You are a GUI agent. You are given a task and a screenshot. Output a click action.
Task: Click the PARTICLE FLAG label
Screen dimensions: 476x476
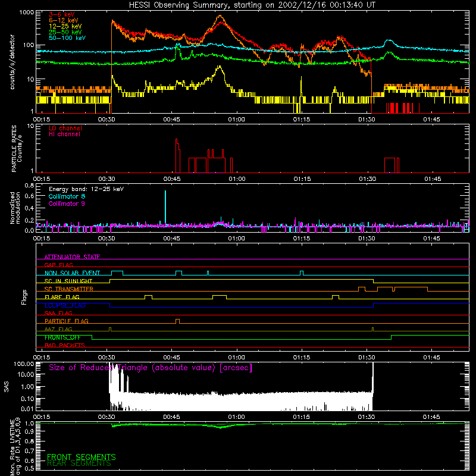pyautogui.click(x=67, y=321)
